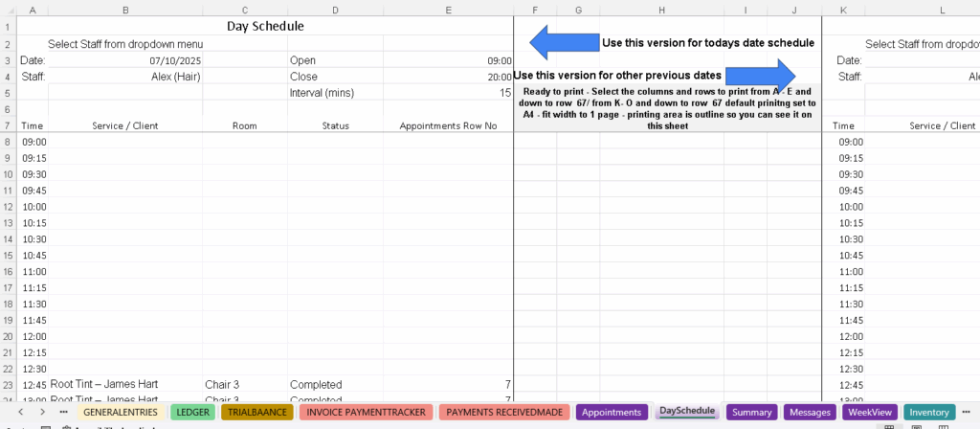Click Use this version for other previous dates
Screen dimensions: 980x429
[617, 76]
